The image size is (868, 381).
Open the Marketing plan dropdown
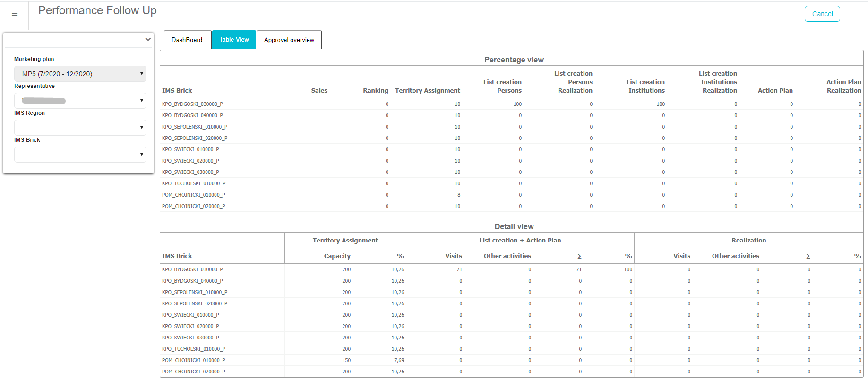[80, 74]
